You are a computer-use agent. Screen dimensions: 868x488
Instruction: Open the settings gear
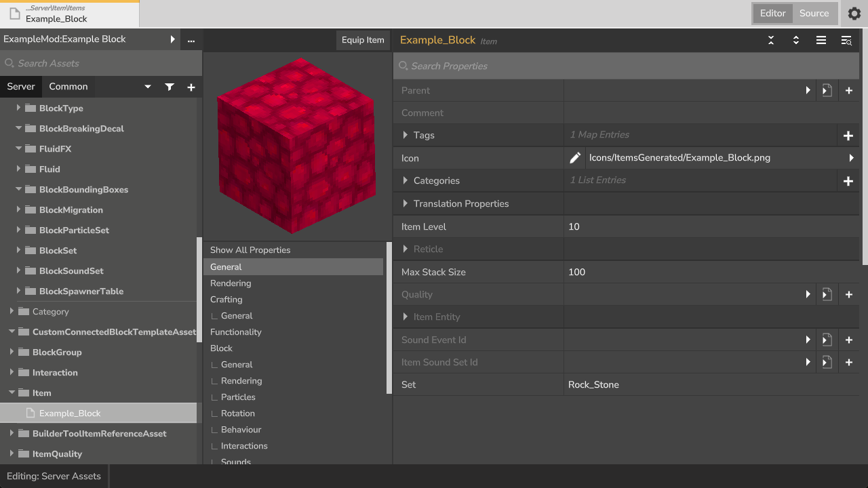click(854, 13)
